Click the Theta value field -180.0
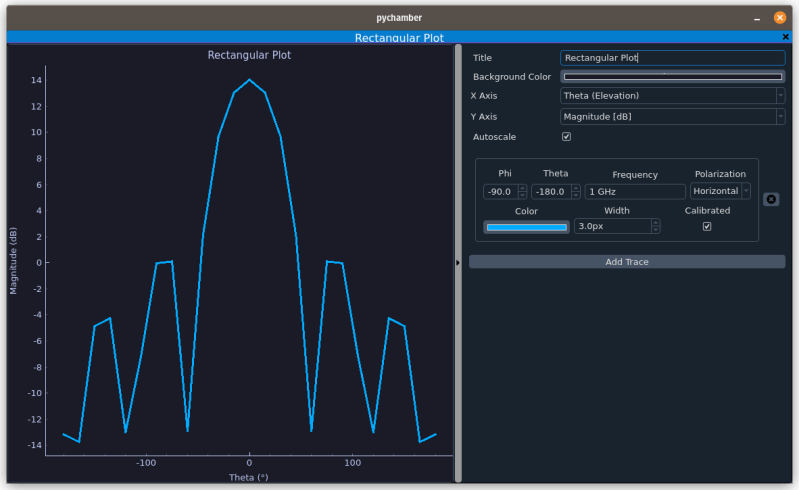Screen dimensions: 799x490 click(551, 192)
